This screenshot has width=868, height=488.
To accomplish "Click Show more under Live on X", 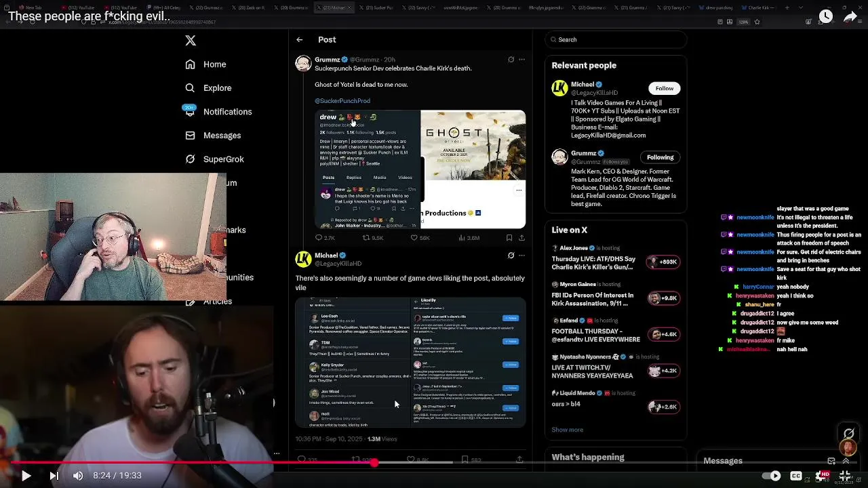I will [x=568, y=430].
